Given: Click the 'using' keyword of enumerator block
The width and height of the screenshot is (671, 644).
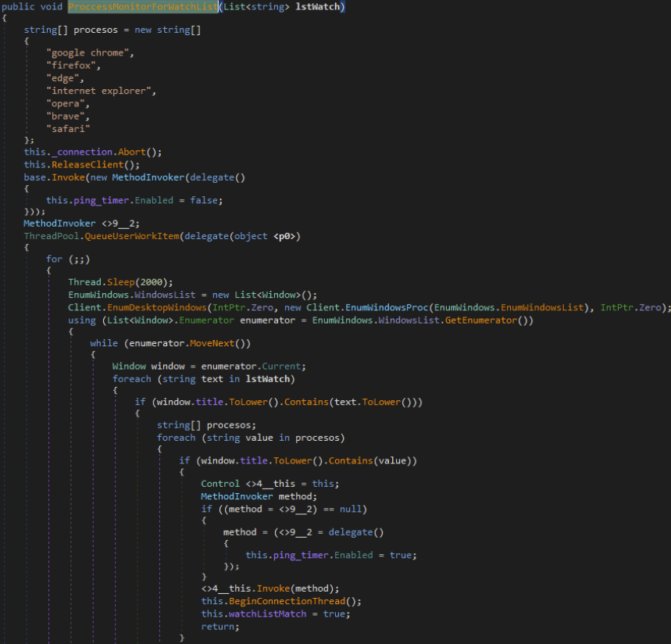Looking at the screenshot, I should pyautogui.click(x=82, y=320).
